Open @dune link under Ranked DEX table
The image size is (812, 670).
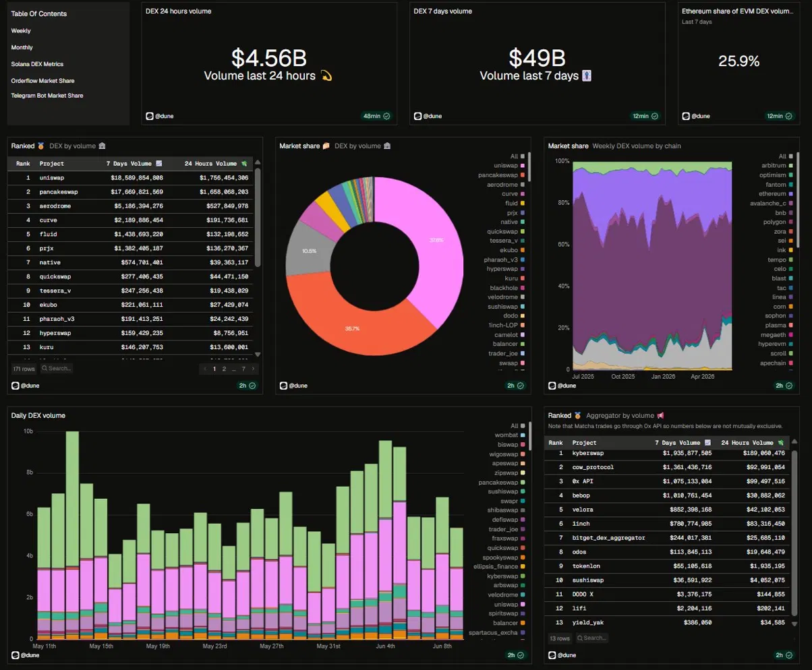[29, 386]
